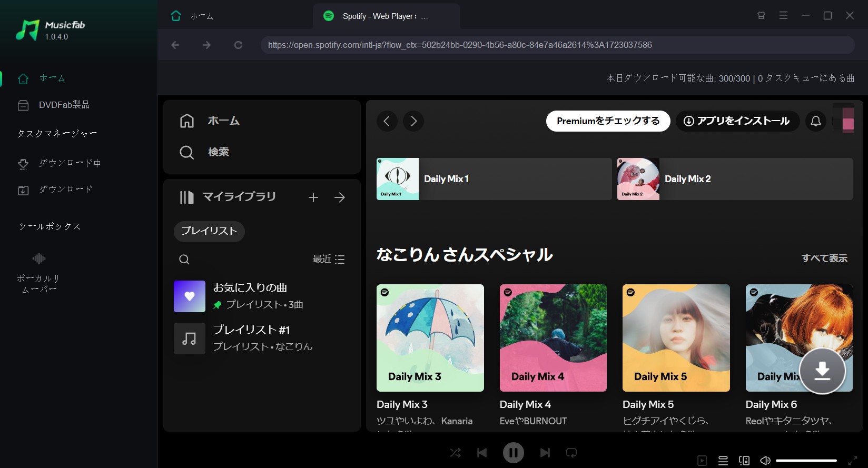This screenshot has height=468, width=868.
Task: Launch the ボーカルリムーバー tool
Action: [x=38, y=273]
